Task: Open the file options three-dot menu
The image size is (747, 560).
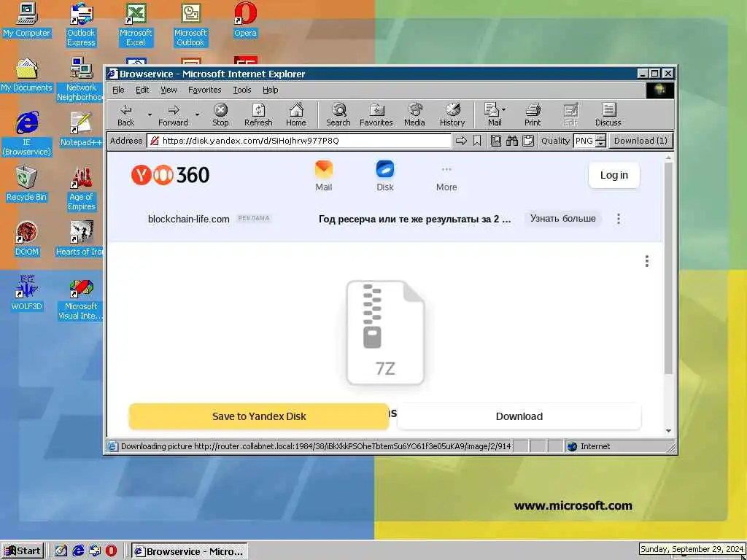Action: coord(646,261)
